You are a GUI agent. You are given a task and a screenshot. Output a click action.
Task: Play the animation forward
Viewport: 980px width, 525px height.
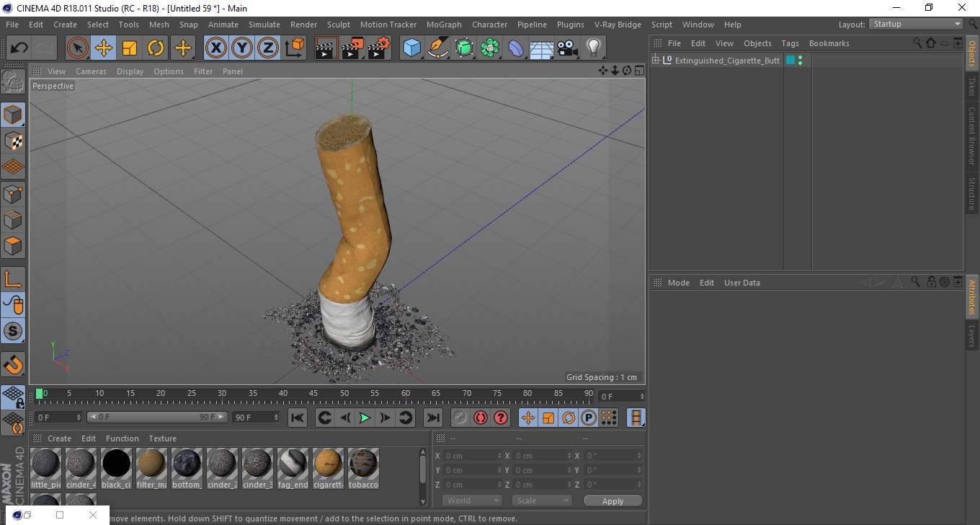(x=365, y=418)
